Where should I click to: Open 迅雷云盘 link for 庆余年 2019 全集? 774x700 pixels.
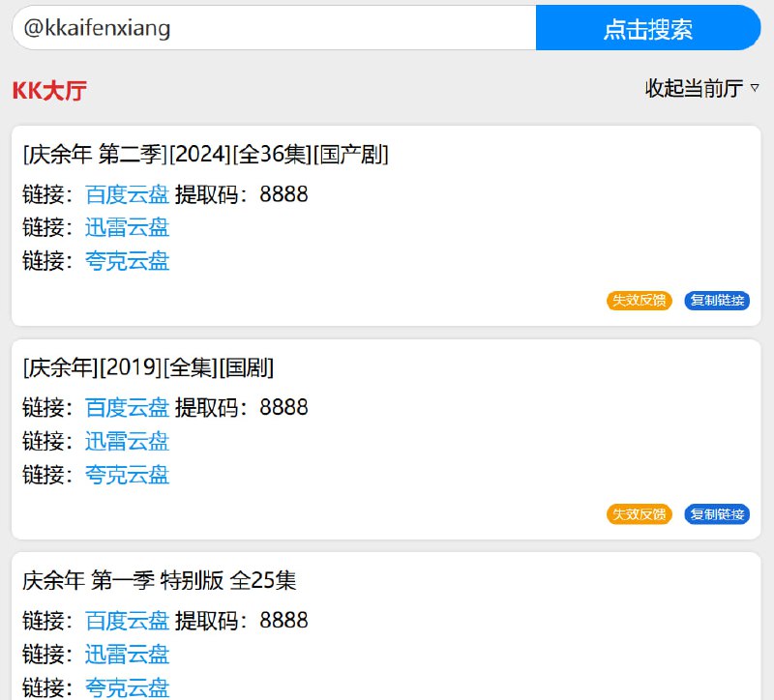pos(127,442)
